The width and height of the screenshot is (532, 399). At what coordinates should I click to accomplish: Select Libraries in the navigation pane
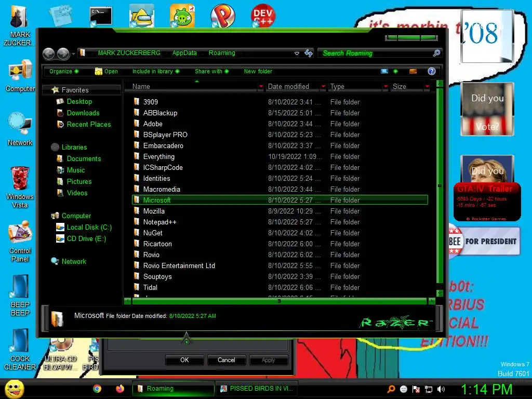(x=74, y=147)
